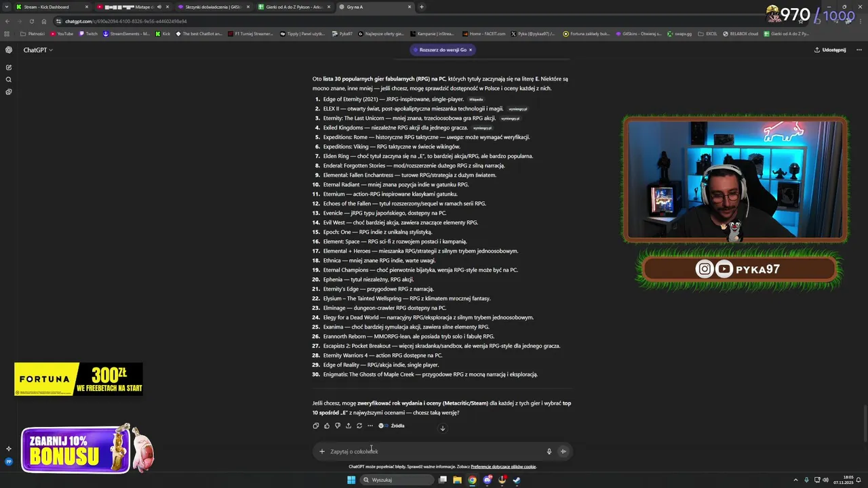Dismiss the 'Rozszerz do wersji Go' banner
Screen dimensions: 868x488
pos(470,49)
